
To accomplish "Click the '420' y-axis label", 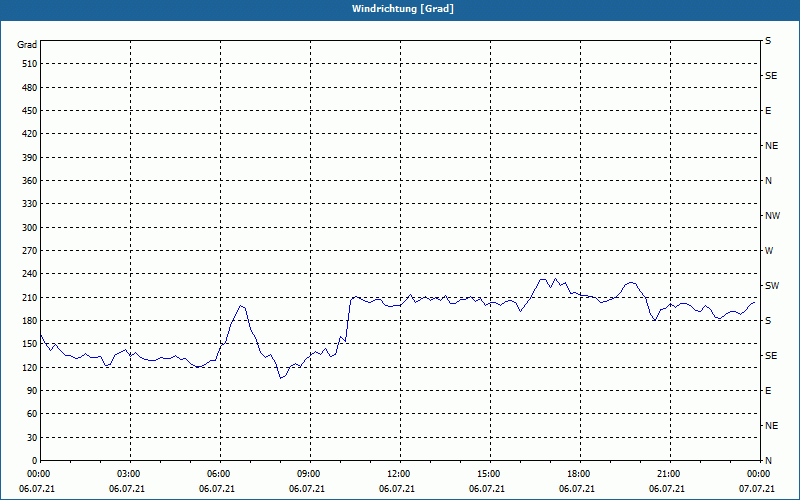I will pos(30,134).
